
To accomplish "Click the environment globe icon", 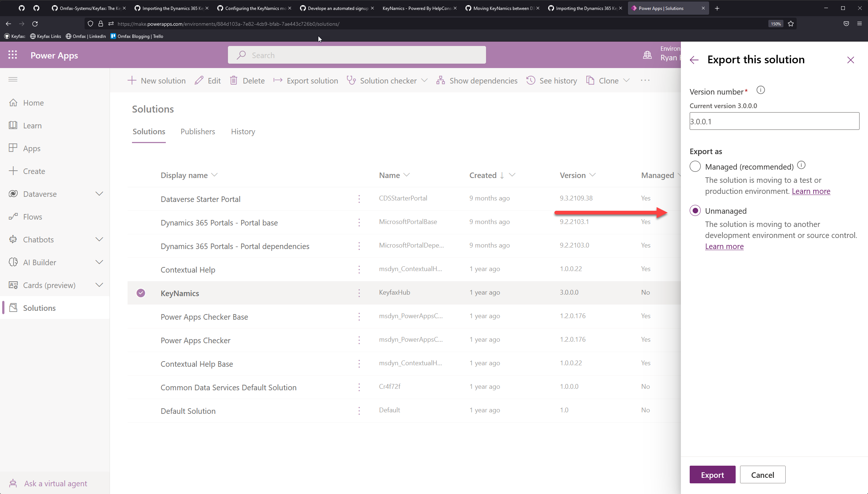I will click(647, 55).
